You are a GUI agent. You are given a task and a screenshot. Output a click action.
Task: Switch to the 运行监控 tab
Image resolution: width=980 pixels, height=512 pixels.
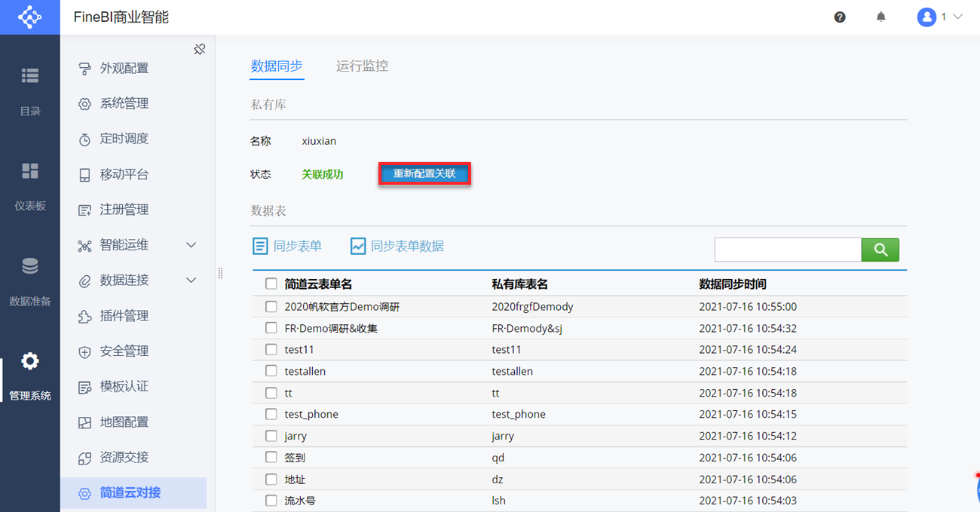point(363,66)
